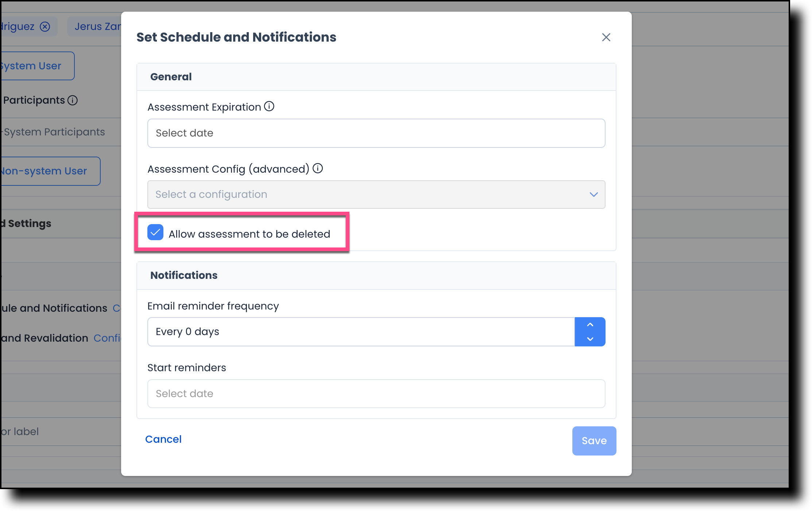Decrease email reminder frequency with down arrow
Image resolution: width=812 pixels, height=511 pixels.
click(x=589, y=339)
